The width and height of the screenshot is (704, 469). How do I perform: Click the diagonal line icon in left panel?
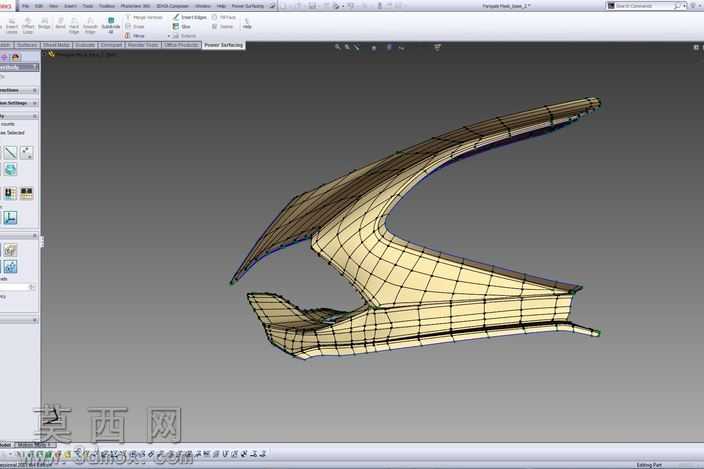tap(10, 153)
